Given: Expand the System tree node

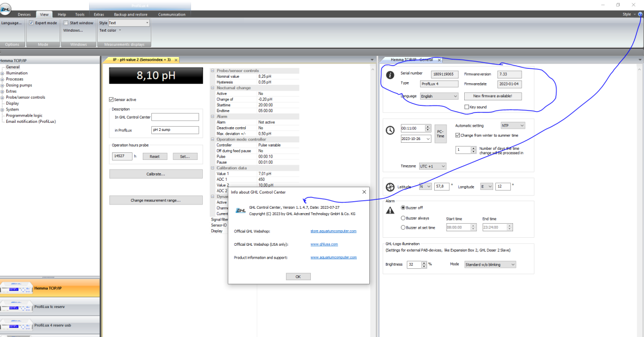Looking at the screenshot, I should click(2, 109).
